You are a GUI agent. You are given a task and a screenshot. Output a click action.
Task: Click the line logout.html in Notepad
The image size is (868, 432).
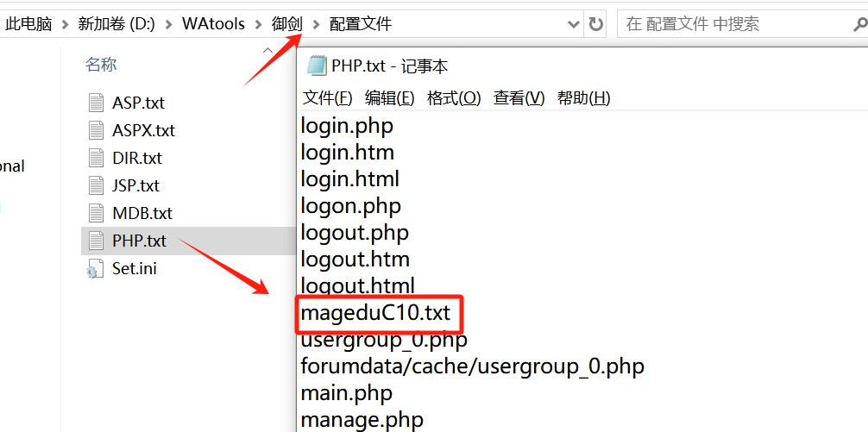[x=357, y=286]
